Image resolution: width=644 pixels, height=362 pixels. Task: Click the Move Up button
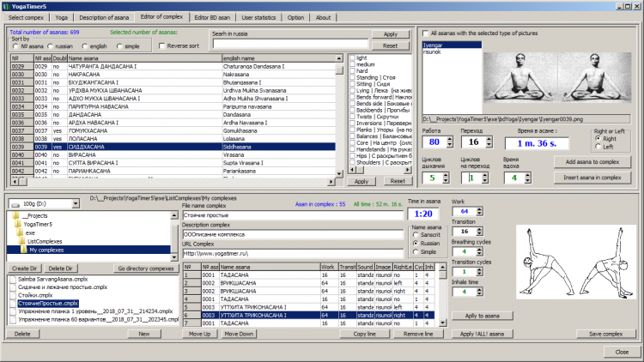pos(200,333)
